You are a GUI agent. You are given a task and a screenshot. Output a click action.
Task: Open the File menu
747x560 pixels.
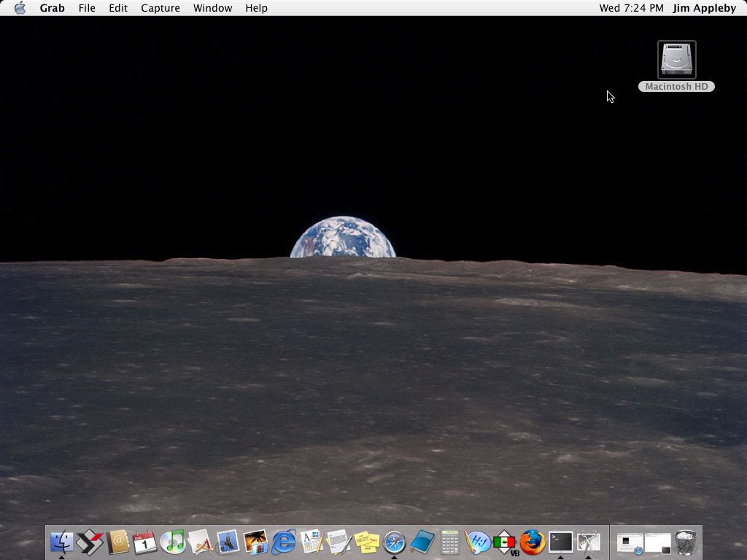pyautogui.click(x=87, y=8)
